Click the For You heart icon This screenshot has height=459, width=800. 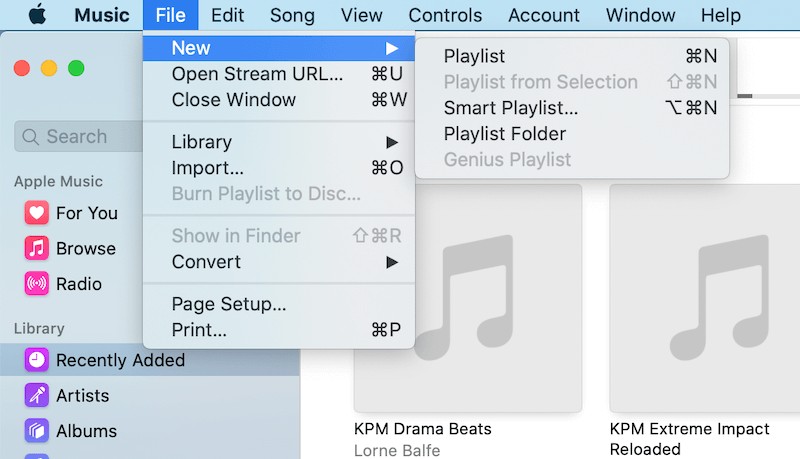coord(37,213)
